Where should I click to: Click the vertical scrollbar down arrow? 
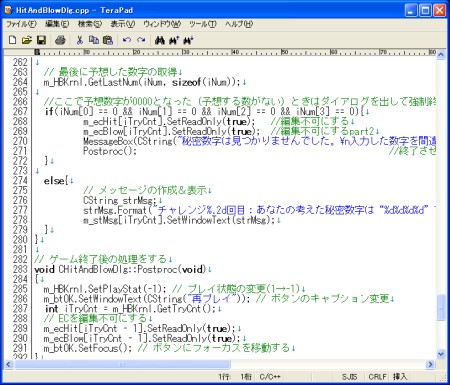pyautogui.click(x=441, y=354)
